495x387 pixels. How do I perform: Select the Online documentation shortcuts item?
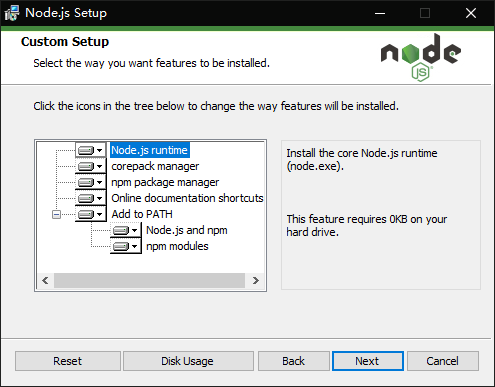point(187,198)
